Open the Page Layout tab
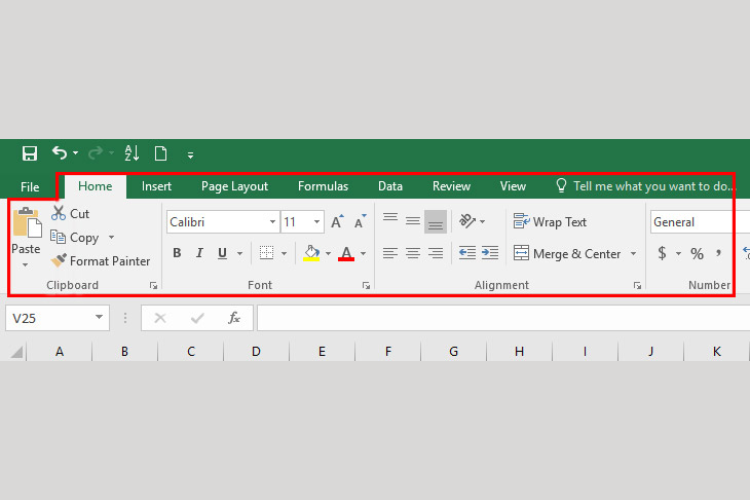The image size is (750, 500). coord(234,186)
